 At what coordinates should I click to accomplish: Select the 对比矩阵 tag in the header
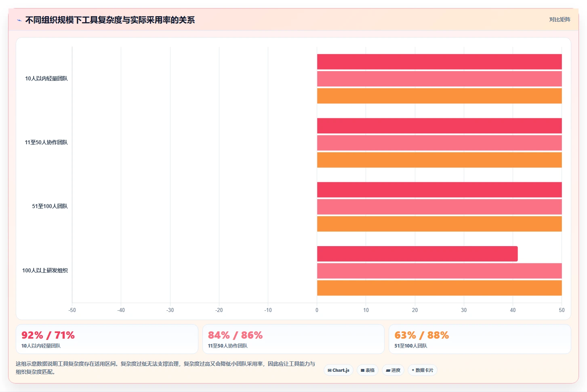(560, 19)
